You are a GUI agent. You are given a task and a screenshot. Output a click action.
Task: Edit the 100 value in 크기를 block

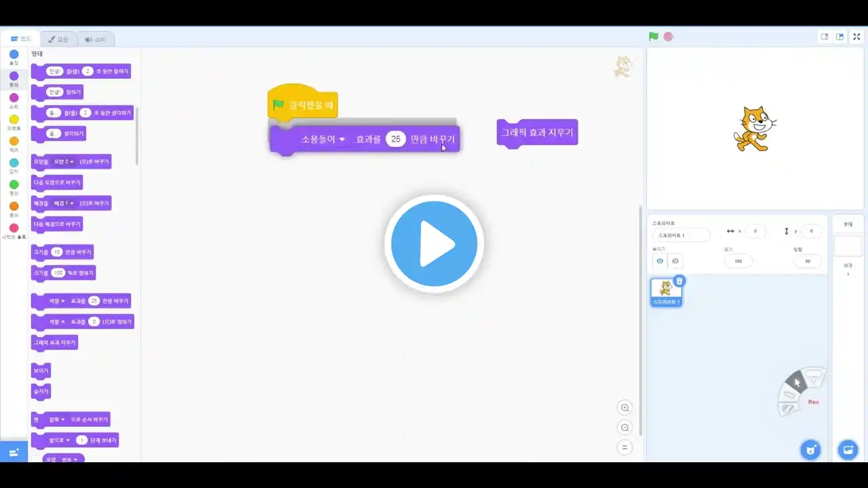tap(58, 272)
